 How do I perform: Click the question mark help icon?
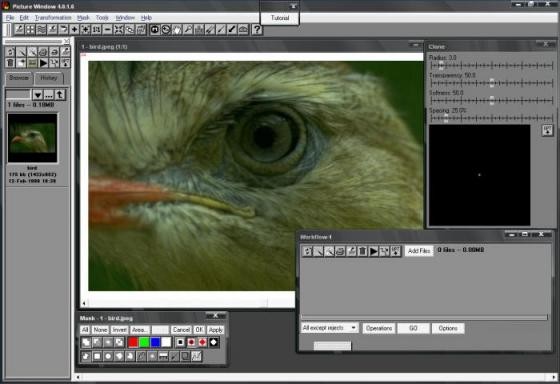pyautogui.click(x=257, y=30)
